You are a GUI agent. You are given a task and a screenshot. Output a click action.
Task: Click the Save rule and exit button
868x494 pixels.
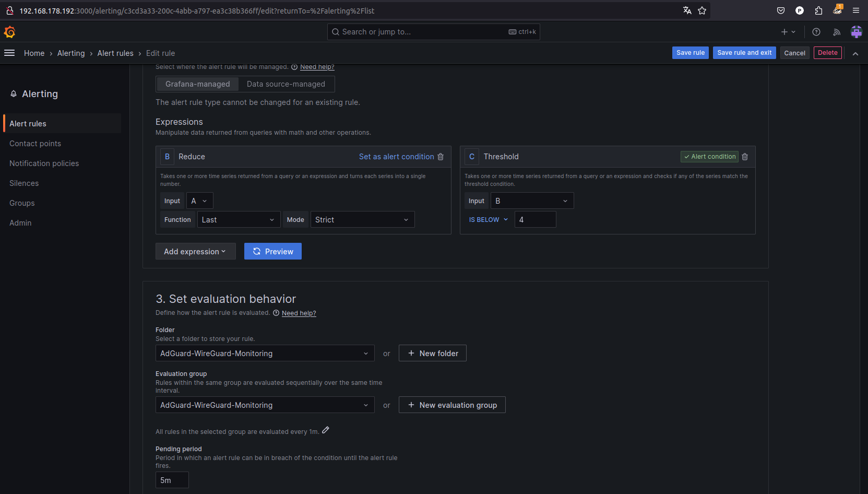pos(744,53)
